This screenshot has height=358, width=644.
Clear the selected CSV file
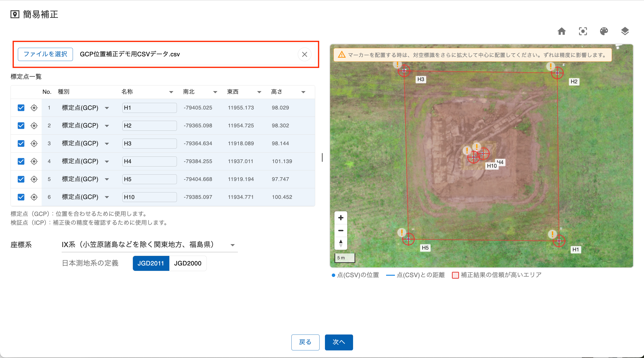point(304,54)
